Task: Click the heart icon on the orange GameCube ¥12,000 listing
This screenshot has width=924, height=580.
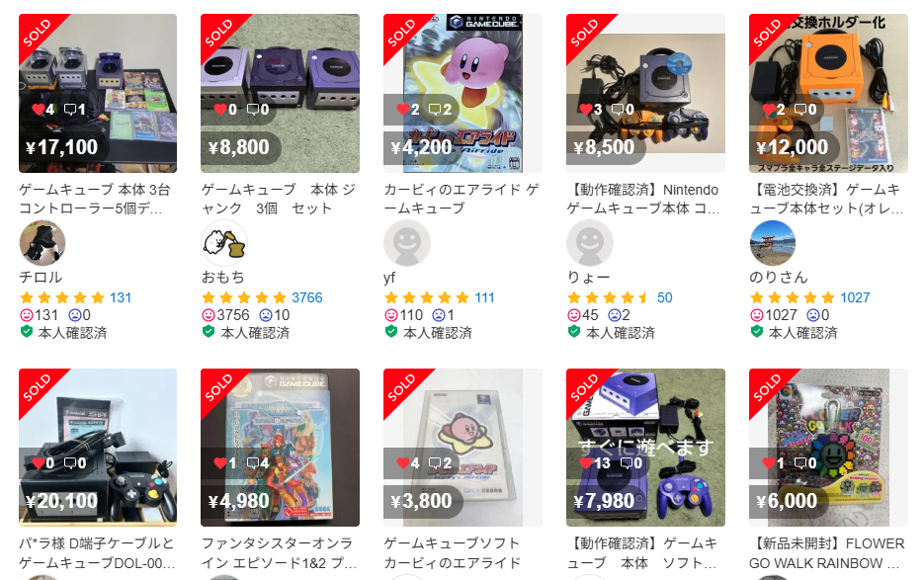Action: 769,109
